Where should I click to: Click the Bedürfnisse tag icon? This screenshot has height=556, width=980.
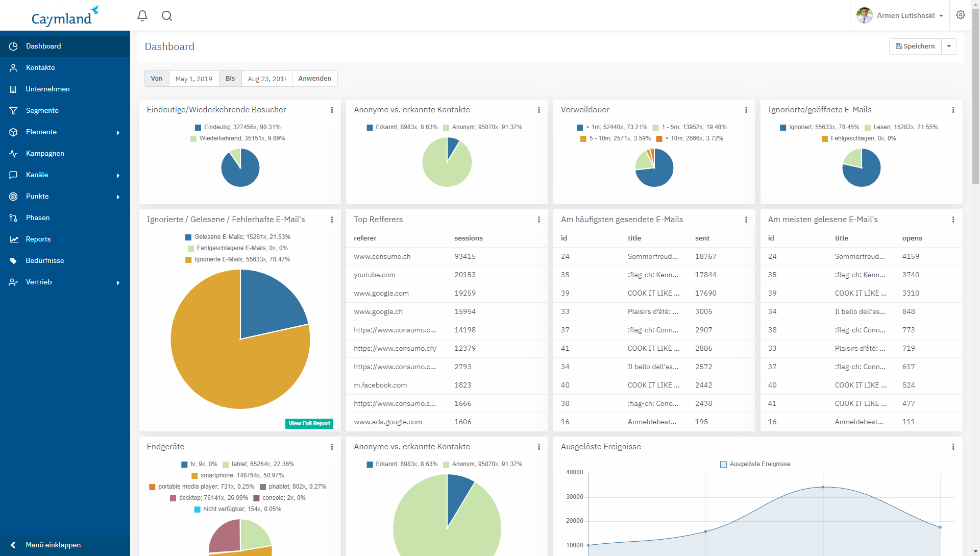[x=14, y=261]
